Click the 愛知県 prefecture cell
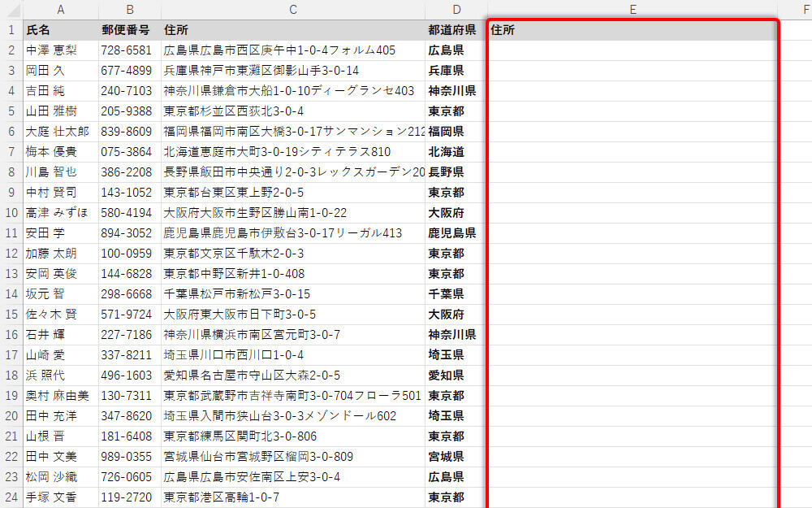This screenshot has height=508, width=812. (456, 376)
